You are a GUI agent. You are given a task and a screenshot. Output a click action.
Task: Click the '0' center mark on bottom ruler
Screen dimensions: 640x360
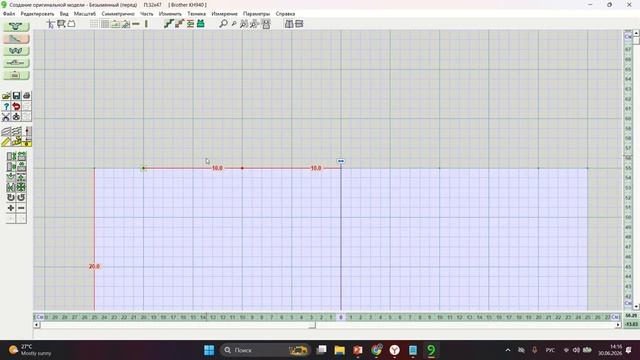[x=341, y=317]
